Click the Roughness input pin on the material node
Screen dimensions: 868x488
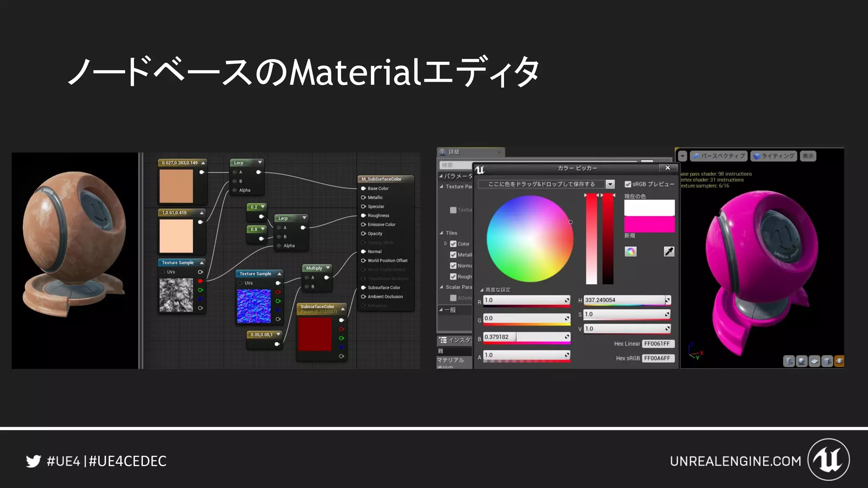coord(363,216)
